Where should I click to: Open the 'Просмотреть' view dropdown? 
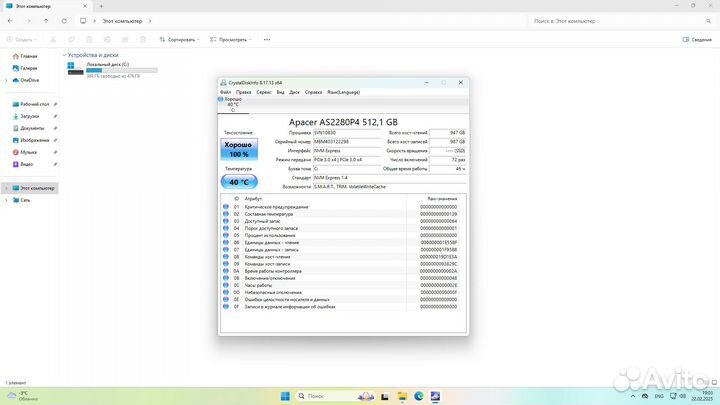[x=233, y=39]
